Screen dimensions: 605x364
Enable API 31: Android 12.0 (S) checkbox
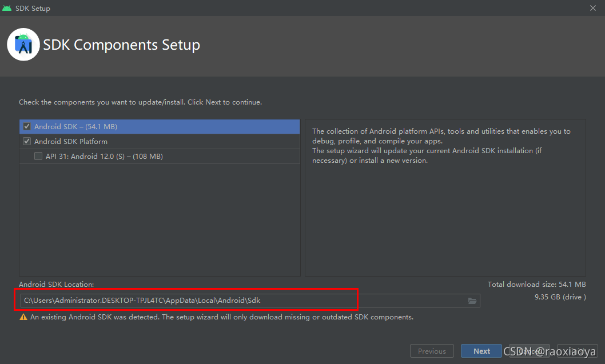[x=38, y=156]
